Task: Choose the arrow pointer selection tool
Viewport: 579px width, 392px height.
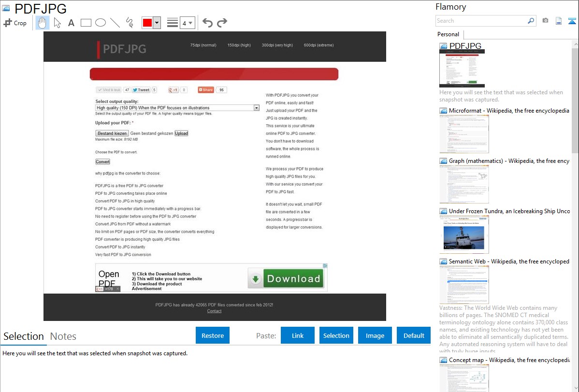Action: [x=57, y=23]
